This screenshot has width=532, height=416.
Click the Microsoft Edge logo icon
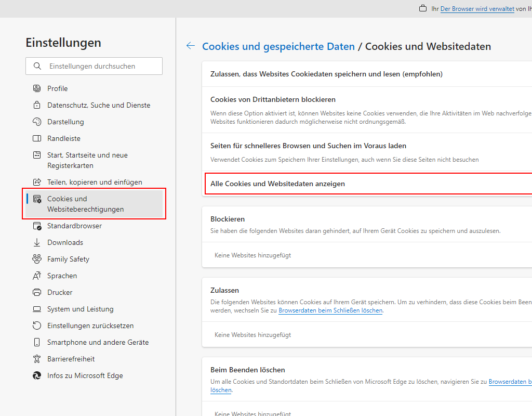37,375
